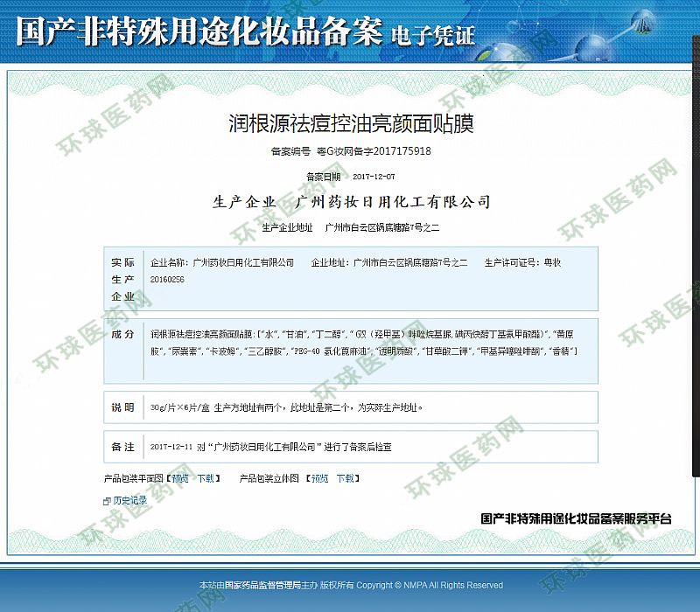This screenshot has height=612, width=700.
Task: Click the 生产企业地址 line
Action: point(350,228)
